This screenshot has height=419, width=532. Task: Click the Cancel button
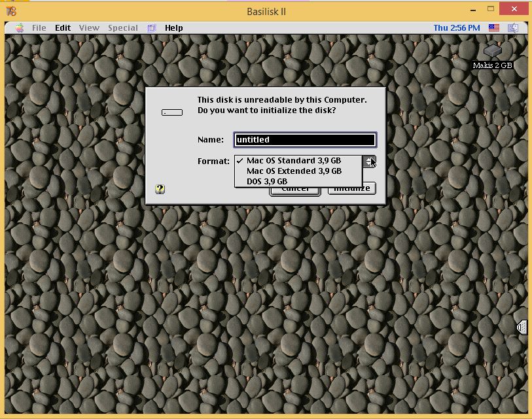(x=295, y=191)
